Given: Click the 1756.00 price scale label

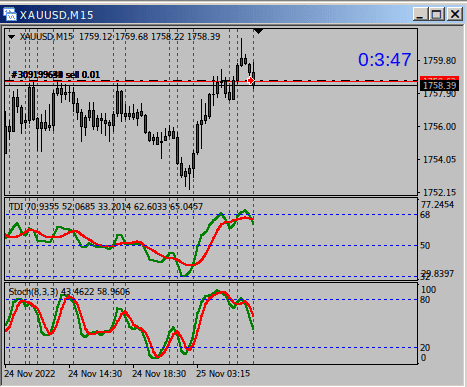Looking at the screenshot, I should pos(439,127).
